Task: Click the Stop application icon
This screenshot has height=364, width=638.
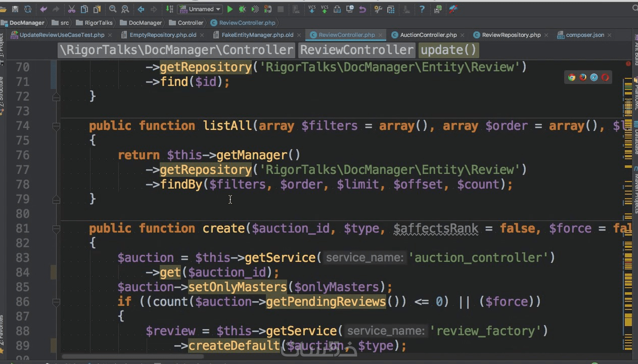Action: click(x=280, y=9)
